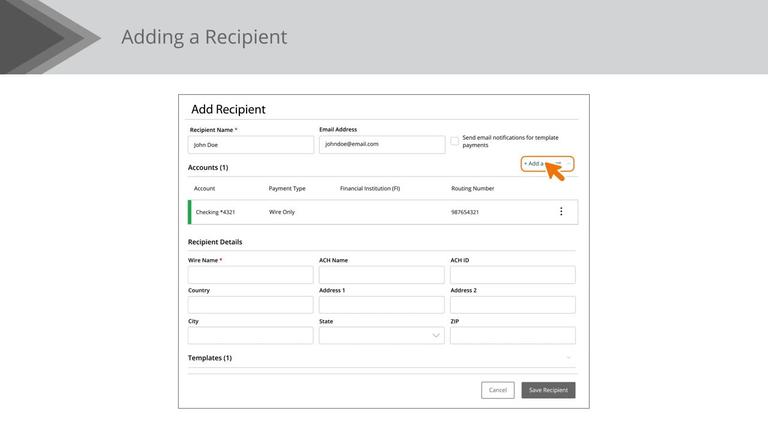Image resolution: width=768 pixels, height=432 pixels.
Task: Click the Routing Number column header
Action: 472,188
